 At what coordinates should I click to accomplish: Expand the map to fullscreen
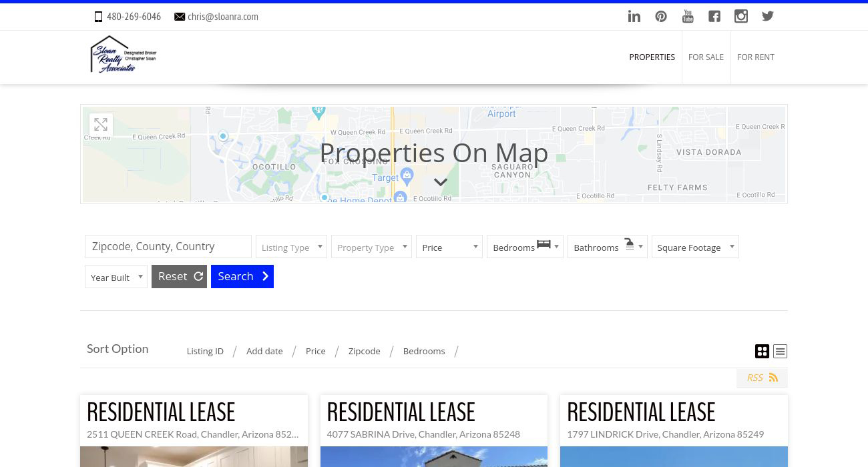click(101, 124)
